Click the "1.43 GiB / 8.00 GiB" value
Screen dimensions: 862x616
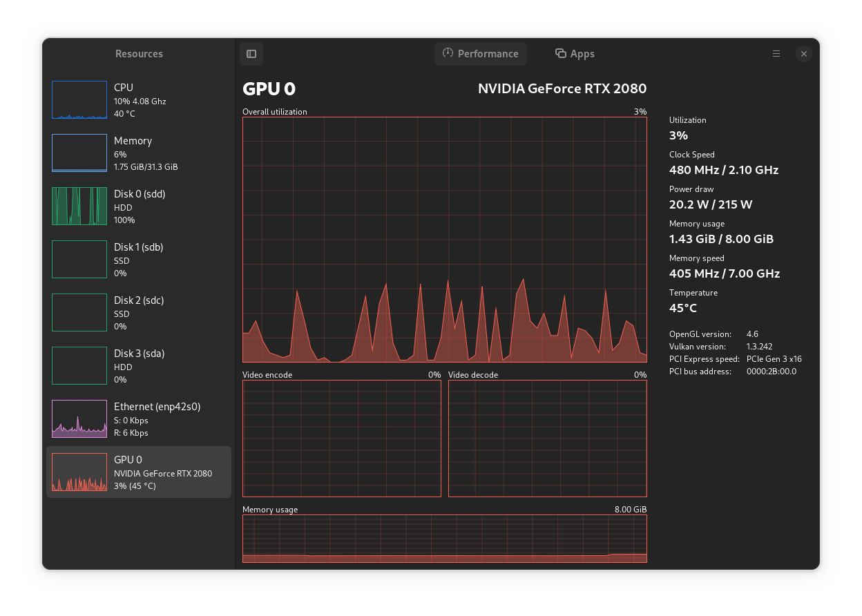[x=721, y=239]
